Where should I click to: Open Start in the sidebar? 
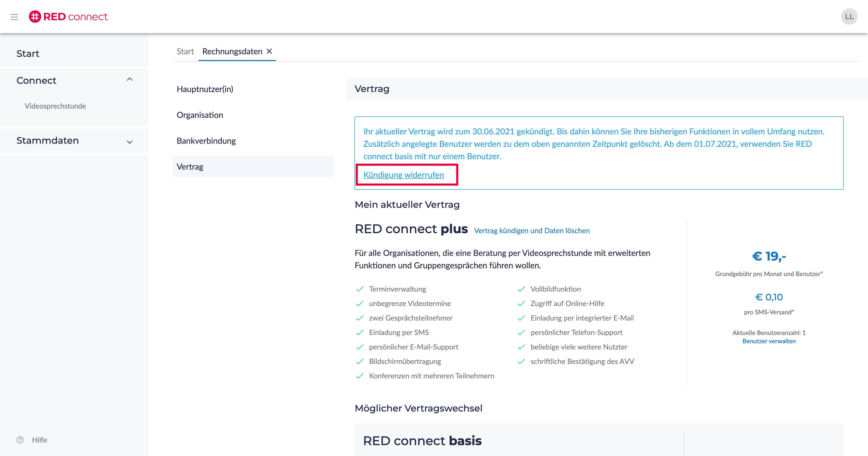(x=28, y=54)
